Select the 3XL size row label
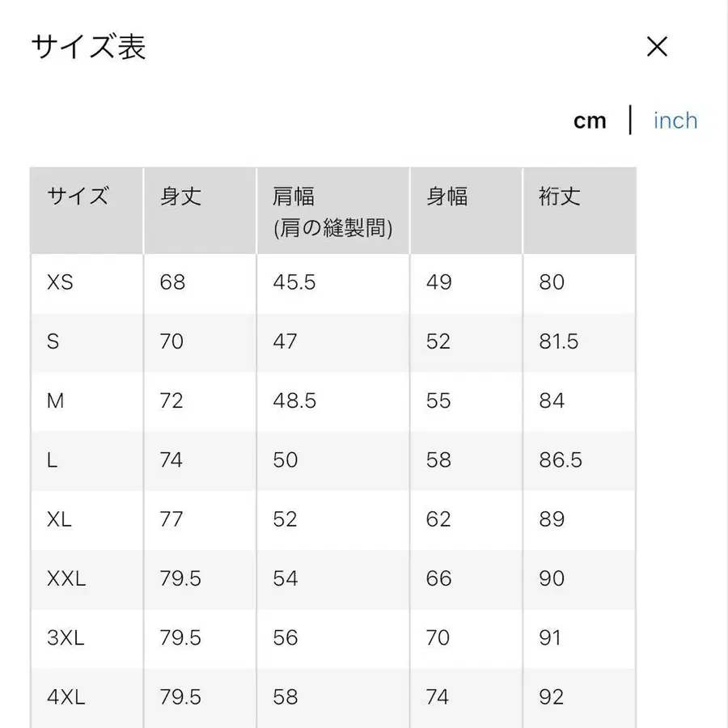Image resolution: width=728 pixels, height=728 pixels. point(63,638)
